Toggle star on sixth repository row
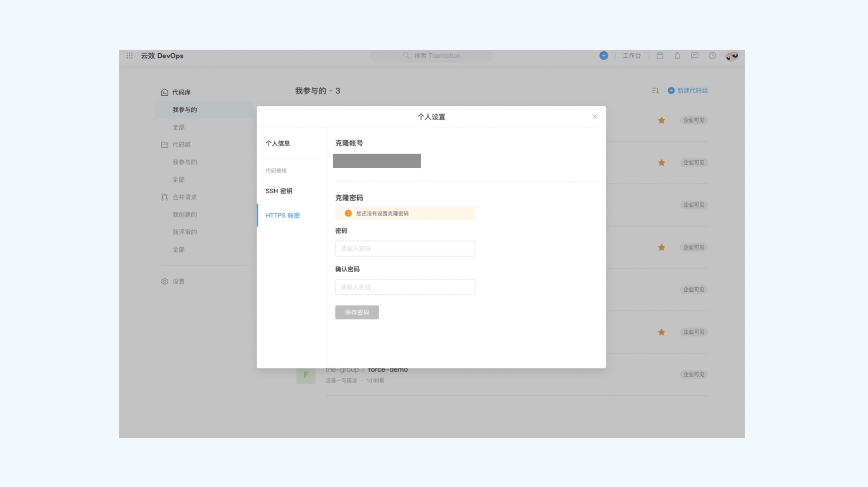Viewport: 868px width, 487px height. [661, 332]
